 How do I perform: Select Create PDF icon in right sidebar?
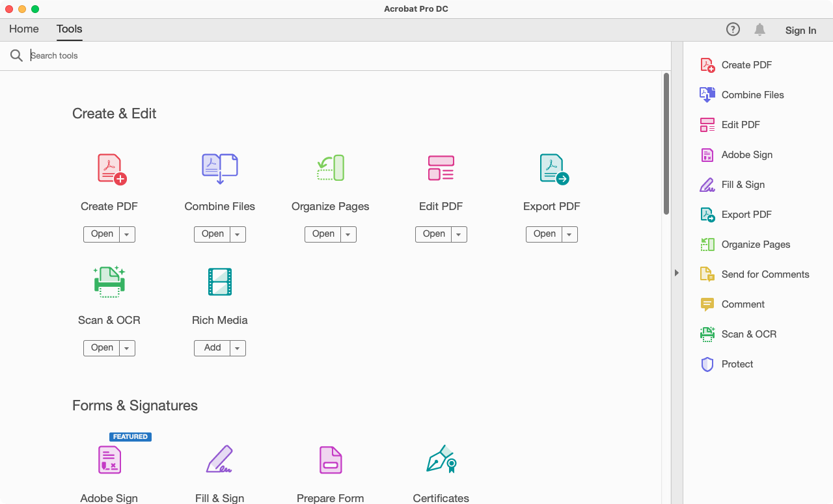coord(707,65)
